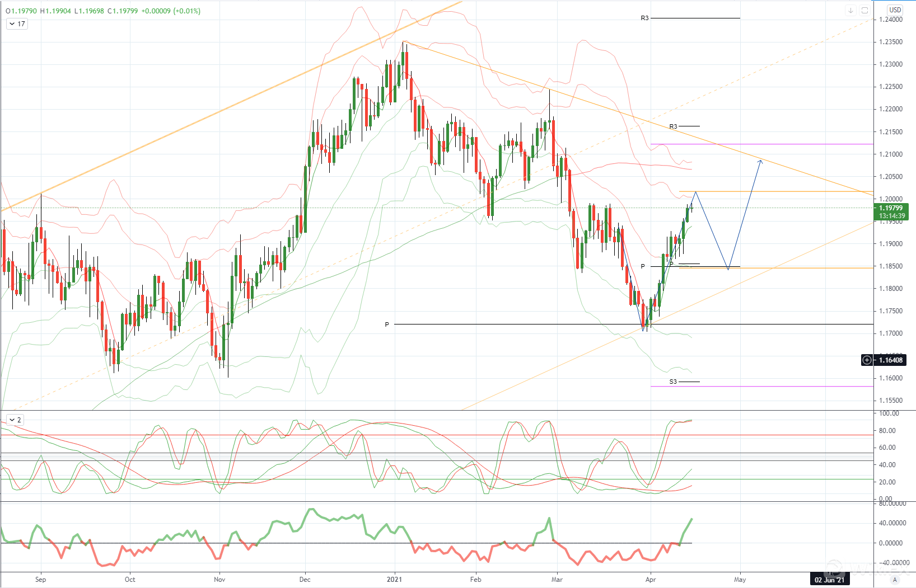Click the 1.18500 price scale label
This screenshot has width=916, height=588.
pyautogui.click(x=891, y=266)
